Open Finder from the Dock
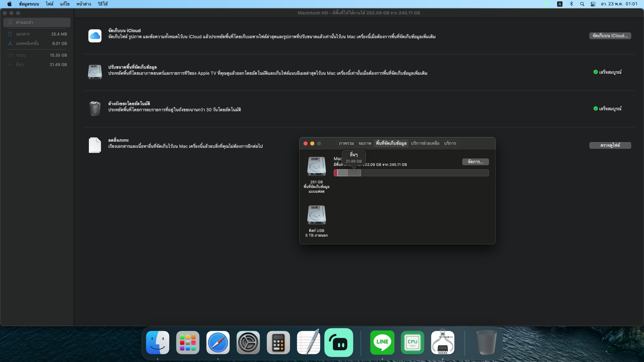This screenshot has width=644, height=362. tap(158, 342)
